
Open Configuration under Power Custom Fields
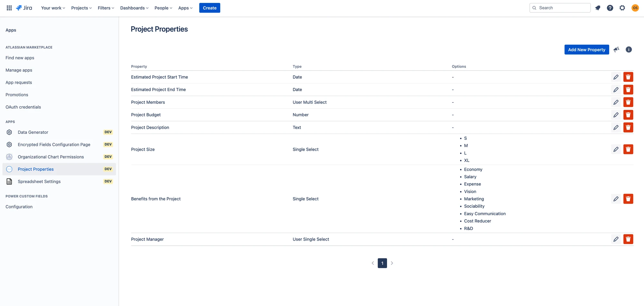point(19,207)
